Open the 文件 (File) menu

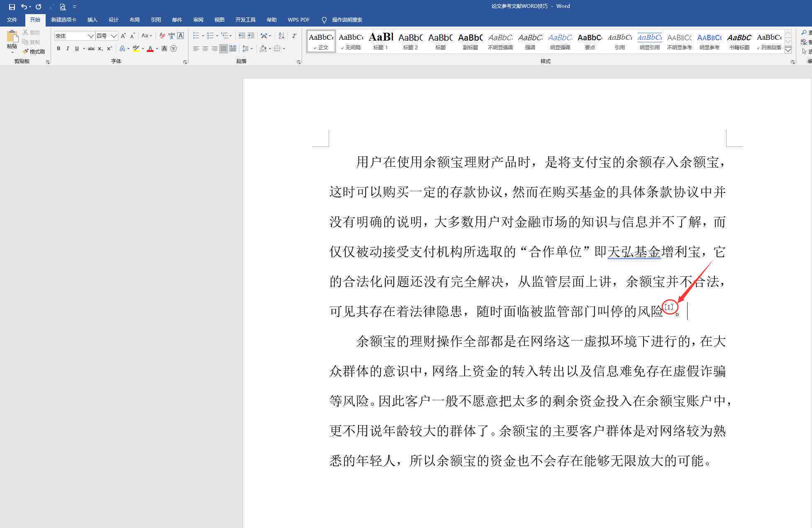tap(12, 20)
